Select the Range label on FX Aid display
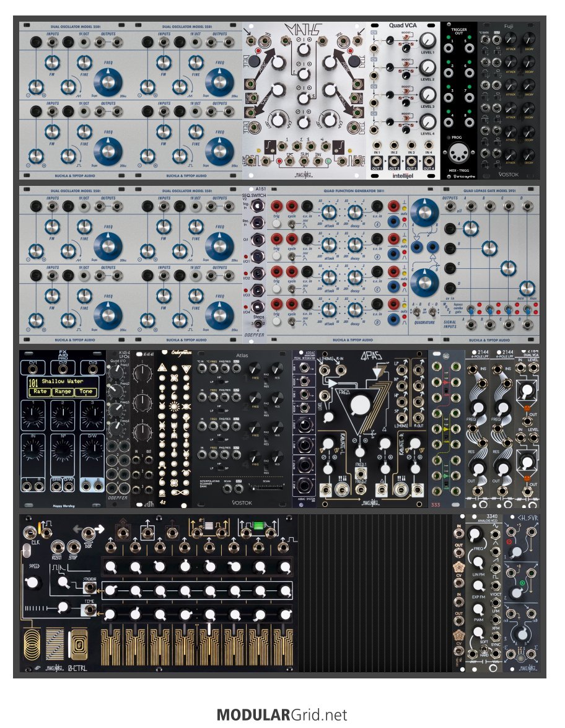Screen dimensions: 565x728 [x=63, y=392]
